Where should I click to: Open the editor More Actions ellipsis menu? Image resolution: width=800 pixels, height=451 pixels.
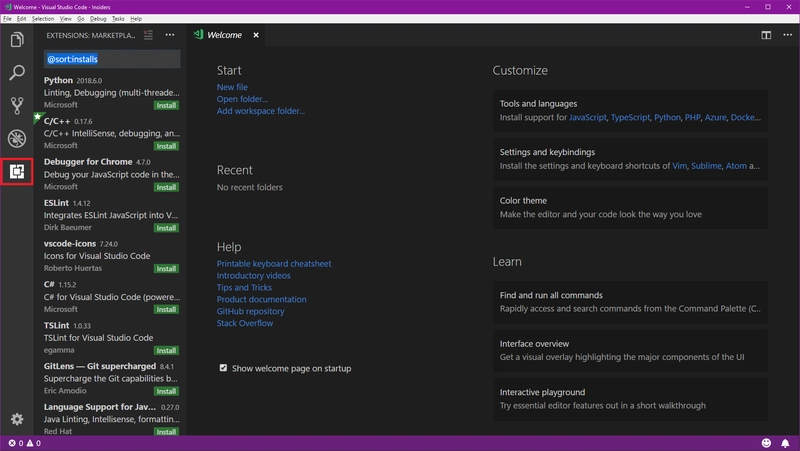786,35
